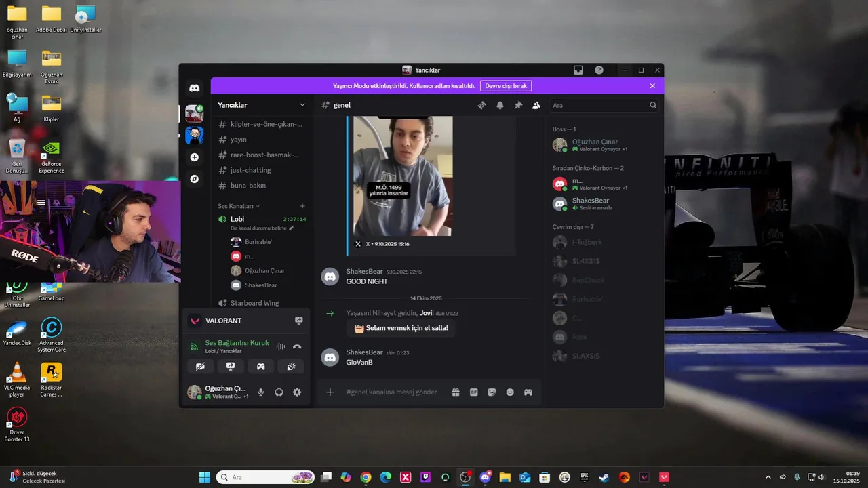Toggle camera on in voice panel
The width and height of the screenshot is (868, 488).
pyautogui.click(x=200, y=366)
